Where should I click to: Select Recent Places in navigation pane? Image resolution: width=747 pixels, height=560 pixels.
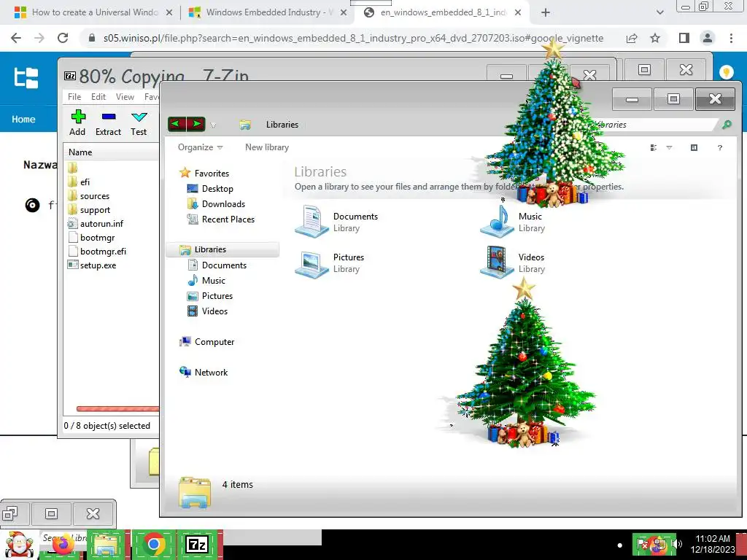[x=220, y=219]
